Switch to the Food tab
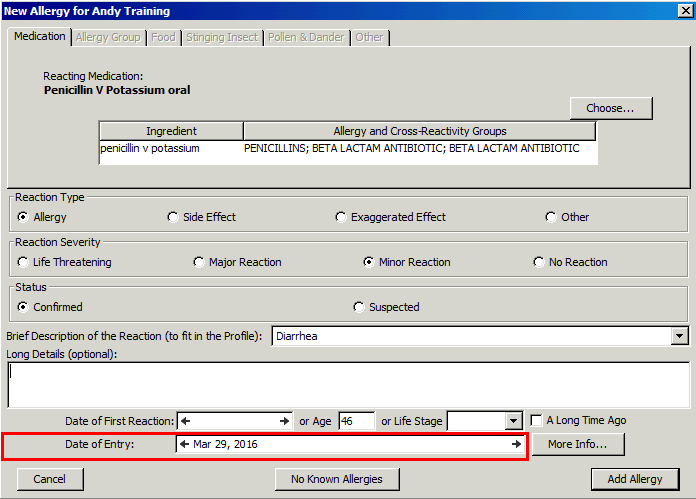 [161, 37]
